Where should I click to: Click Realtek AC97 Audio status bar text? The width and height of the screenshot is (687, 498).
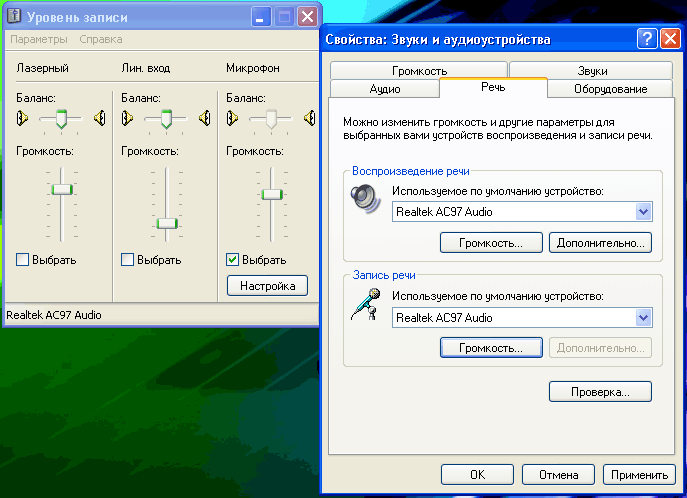pyautogui.click(x=54, y=315)
